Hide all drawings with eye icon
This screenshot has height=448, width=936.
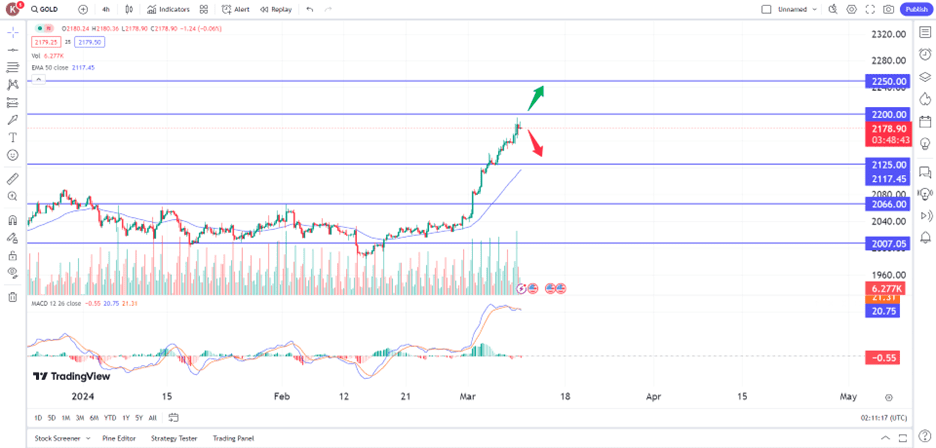(13, 273)
